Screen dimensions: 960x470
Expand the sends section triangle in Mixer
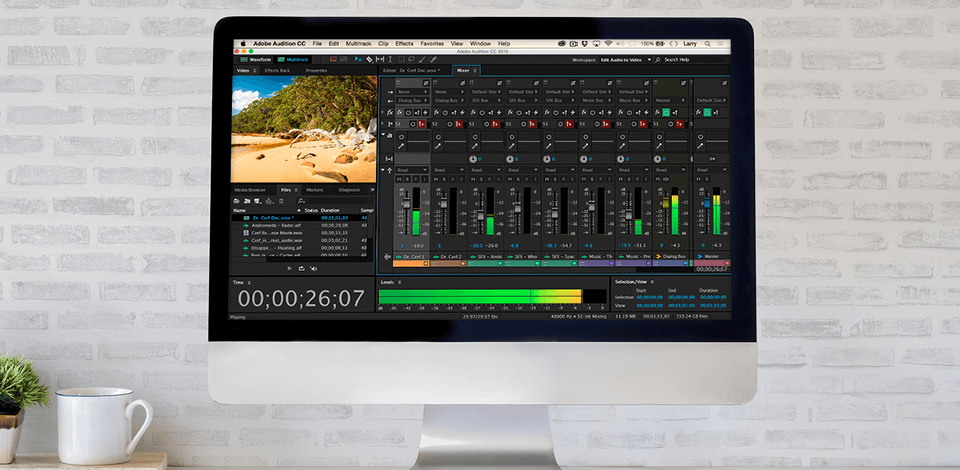382,123
